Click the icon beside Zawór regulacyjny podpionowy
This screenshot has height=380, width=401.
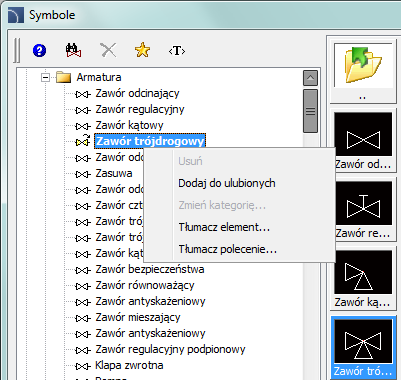pyautogui.click(x=83, y=350)
